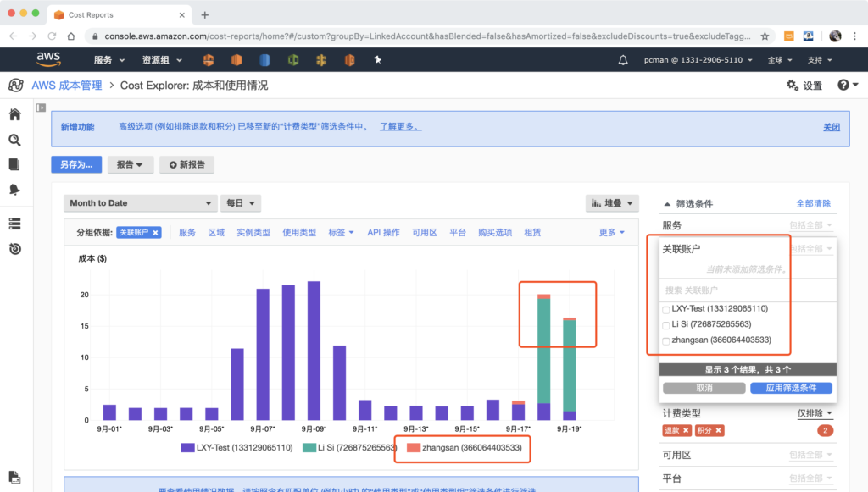
Task: Open the 全球 region menu
Action: tap(780, 60)
